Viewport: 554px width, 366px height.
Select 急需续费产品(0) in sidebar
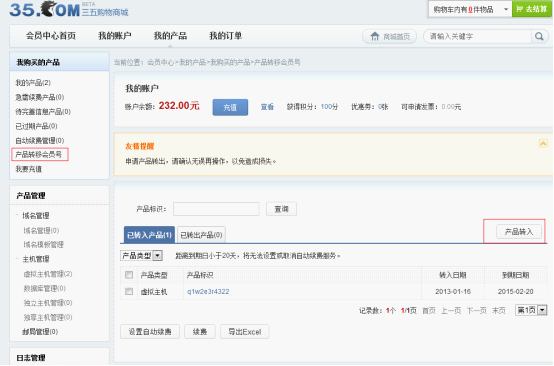[40, 97]
